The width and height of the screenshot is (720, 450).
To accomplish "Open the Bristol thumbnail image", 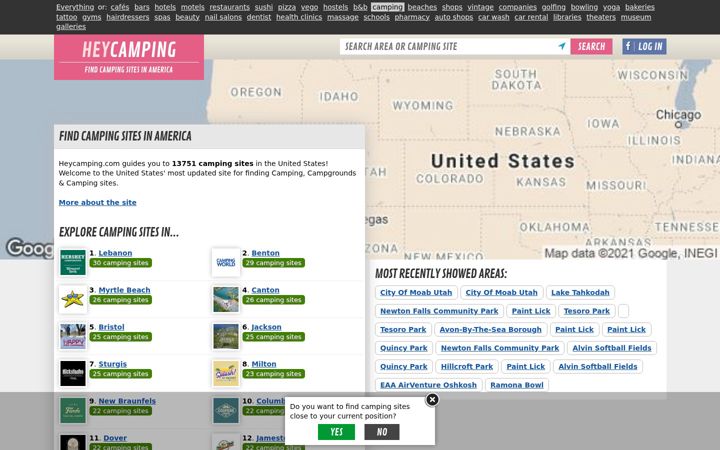I will 73,337.
